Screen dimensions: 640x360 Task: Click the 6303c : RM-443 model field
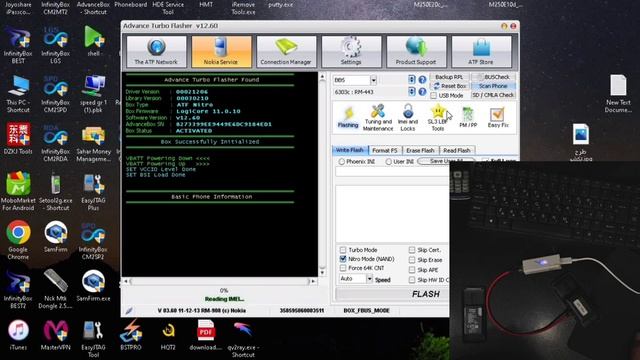(x=370, y=92)
